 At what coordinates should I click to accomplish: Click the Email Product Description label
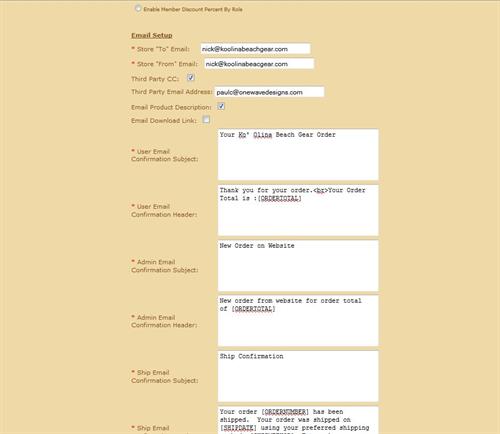171,107
